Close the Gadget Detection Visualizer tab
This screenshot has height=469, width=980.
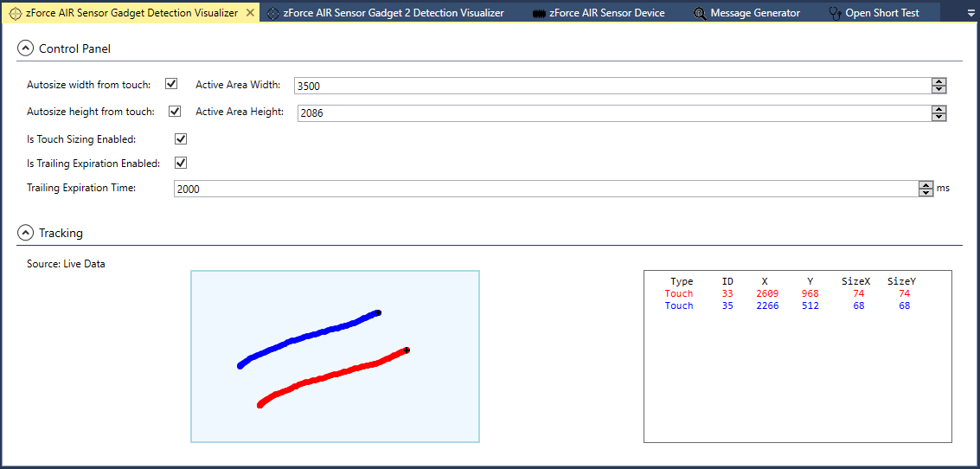click(250, 13)
